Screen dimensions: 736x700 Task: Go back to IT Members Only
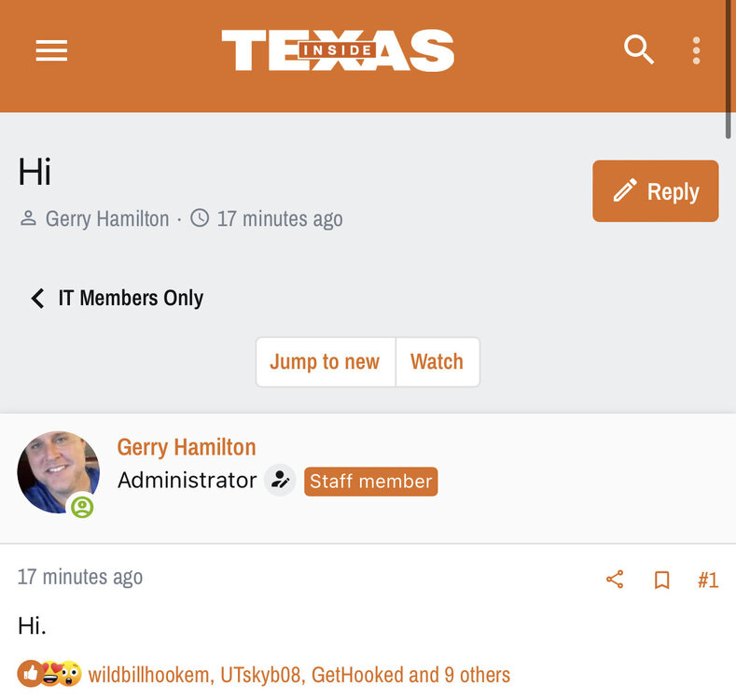click(131, 298)
